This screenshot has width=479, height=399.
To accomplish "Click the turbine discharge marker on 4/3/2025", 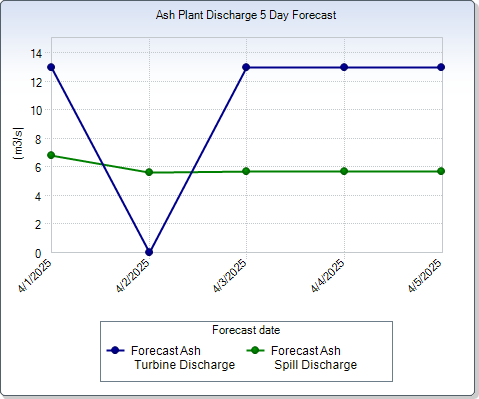I will [246, 67].
